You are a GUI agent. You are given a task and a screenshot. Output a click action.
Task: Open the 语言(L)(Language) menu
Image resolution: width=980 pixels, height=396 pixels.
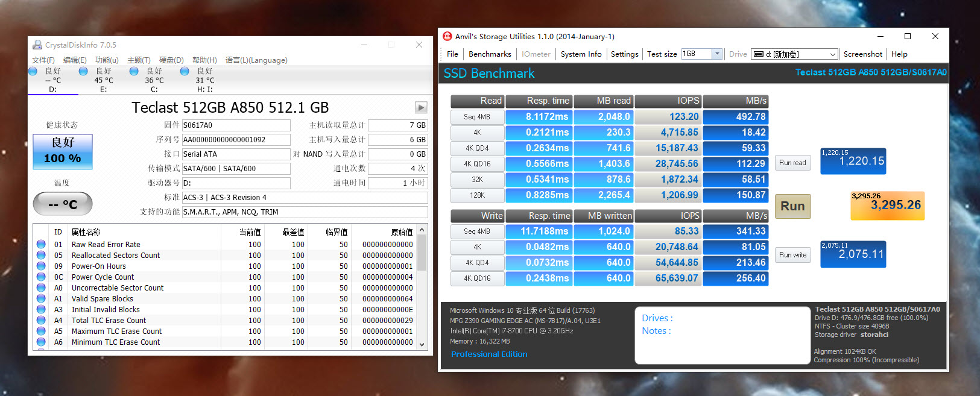[x=256, y=60]
